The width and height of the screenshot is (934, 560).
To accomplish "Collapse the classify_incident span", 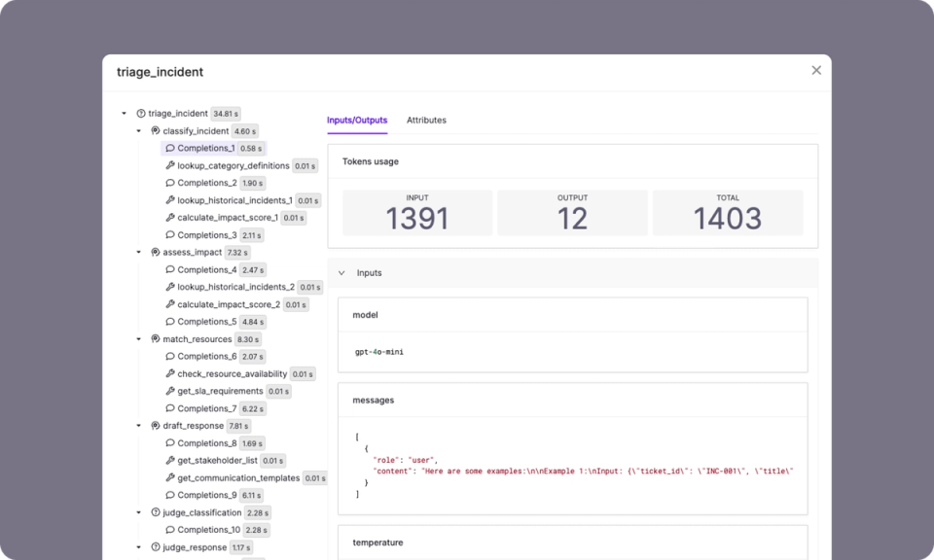I will click(137, 130).
